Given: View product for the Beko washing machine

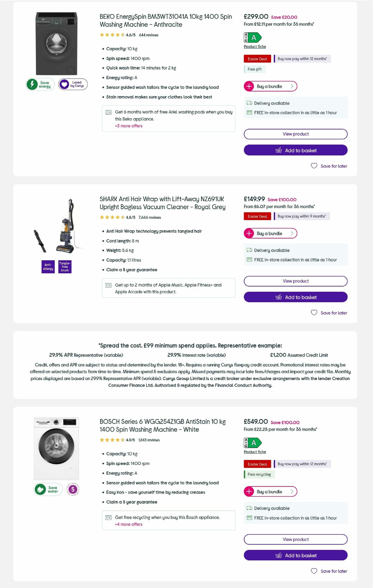Looking at the screenshot, I should [x=295, y=134].
